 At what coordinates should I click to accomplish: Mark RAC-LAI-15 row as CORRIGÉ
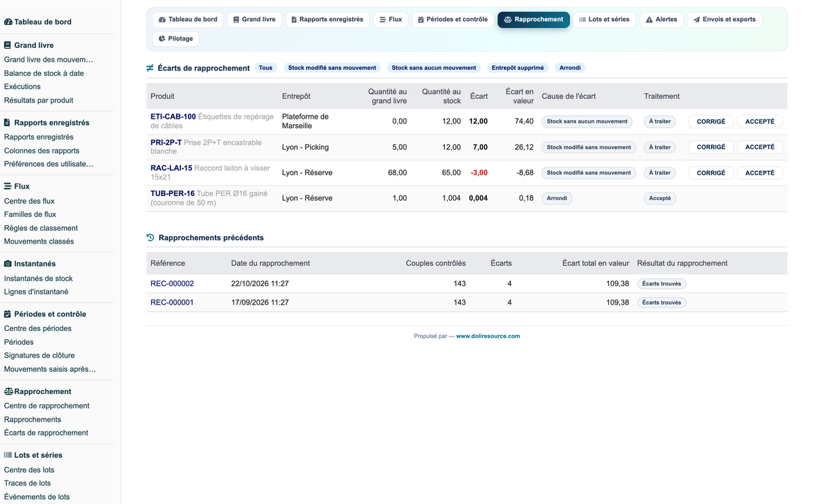coord(711,173)
